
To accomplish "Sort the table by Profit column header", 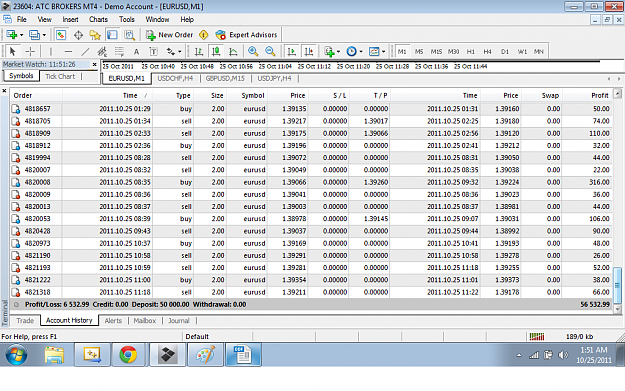I will click(x=599, y=95).
